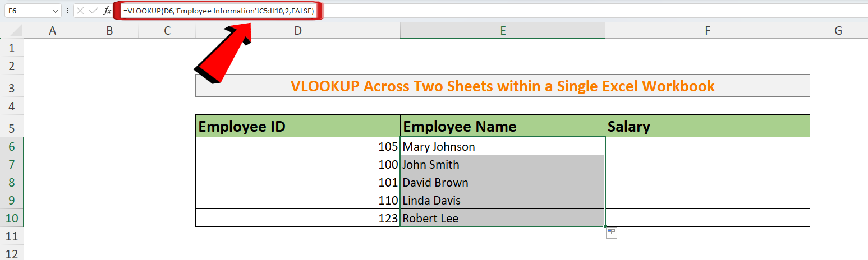
Task: Select the cell containing Robert Lee
Action: [503, 218]
